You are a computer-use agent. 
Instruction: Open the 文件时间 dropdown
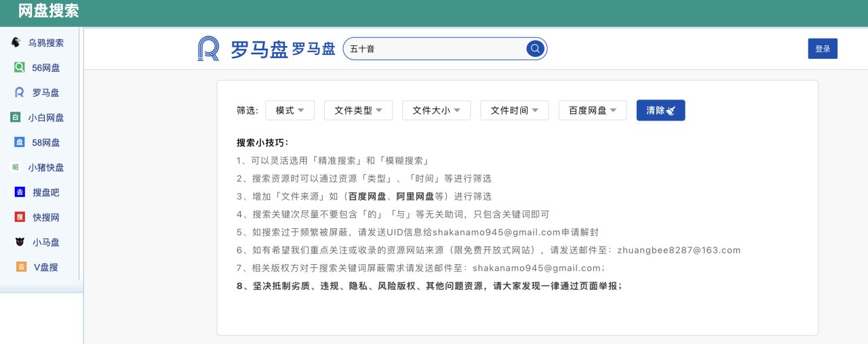click(x=515, y=110)
